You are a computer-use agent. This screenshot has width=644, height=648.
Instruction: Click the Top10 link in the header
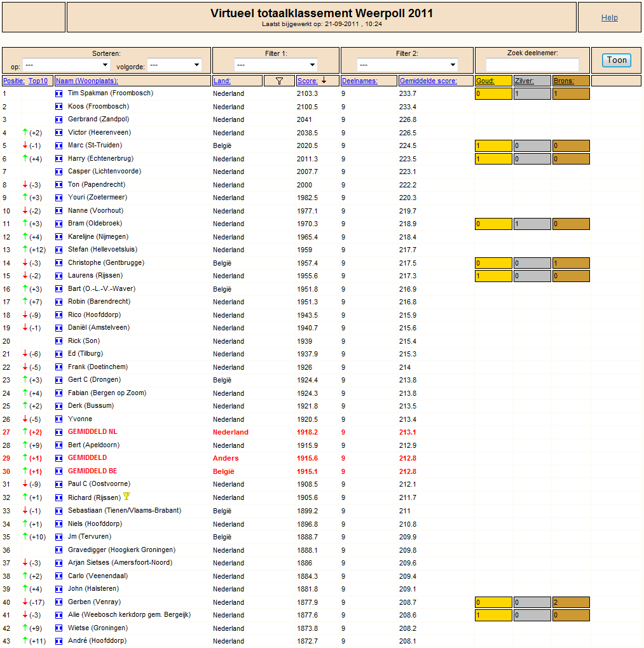pyautogui.click(x=38, y=81)
